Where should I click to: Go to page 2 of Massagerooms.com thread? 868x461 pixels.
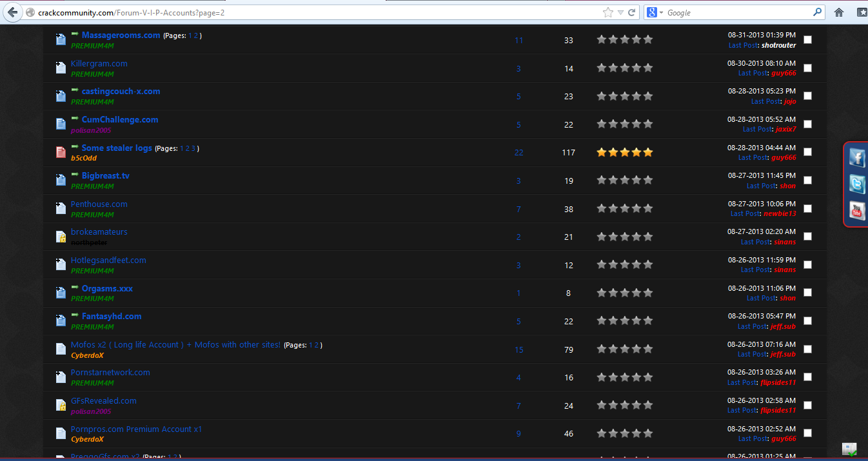196,35
